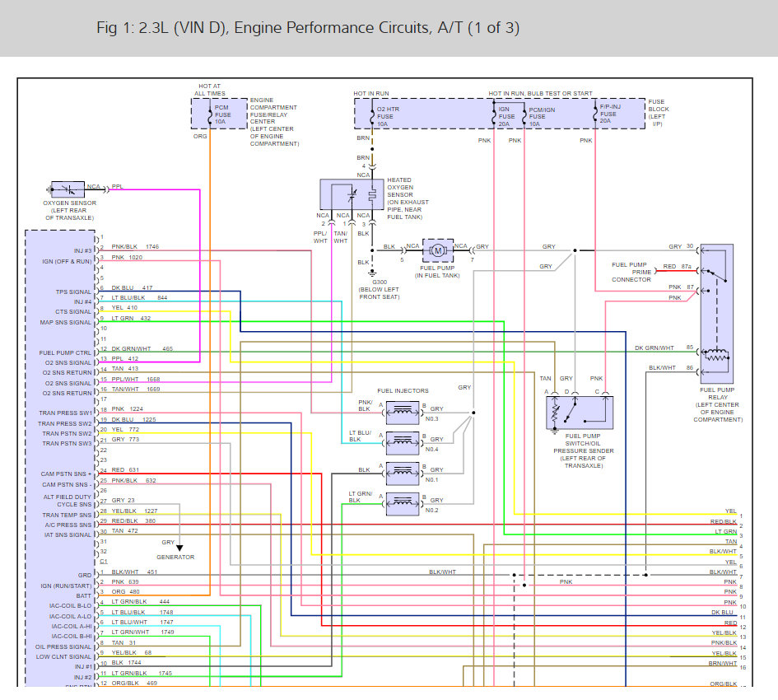This screenshot has height=700, width=778.
Task: Click the 'PPL 412' wire label
Action: coord(125,358)
